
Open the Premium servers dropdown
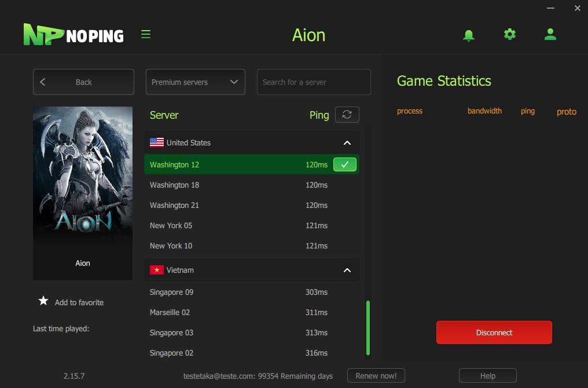(x=196, y=82)
